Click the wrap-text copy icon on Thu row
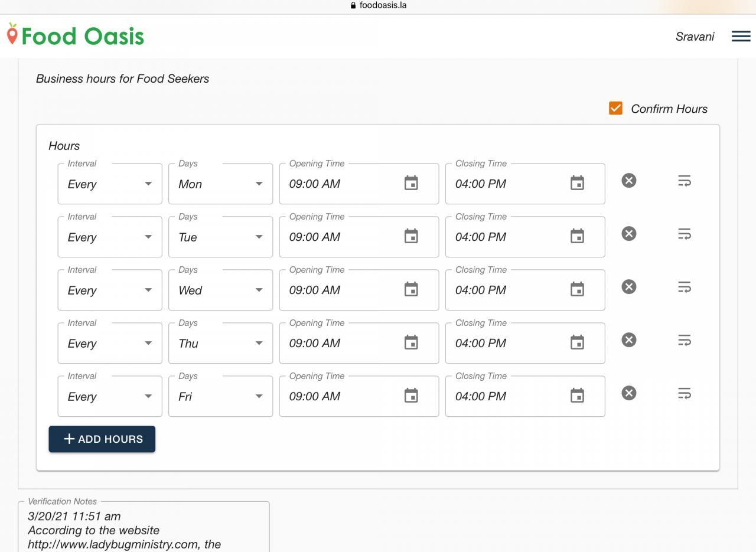The width and height of the screenshot is (756, 552). pyautogui.click(x=684, y=340)
